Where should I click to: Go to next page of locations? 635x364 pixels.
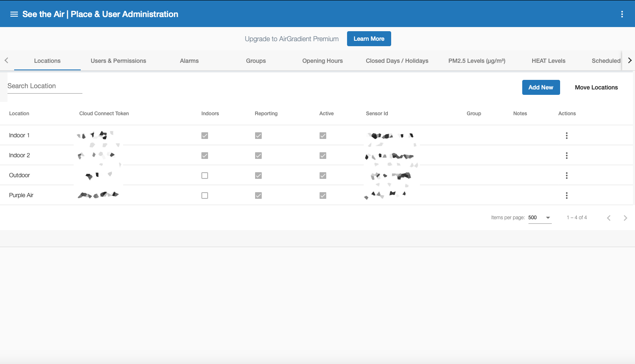[x=625, y=218]
